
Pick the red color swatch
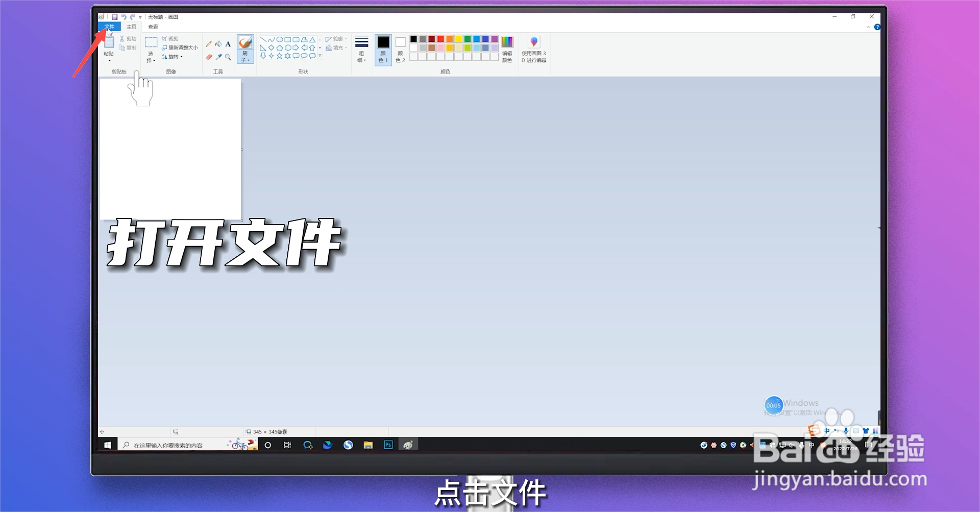[x=440, y=39]
